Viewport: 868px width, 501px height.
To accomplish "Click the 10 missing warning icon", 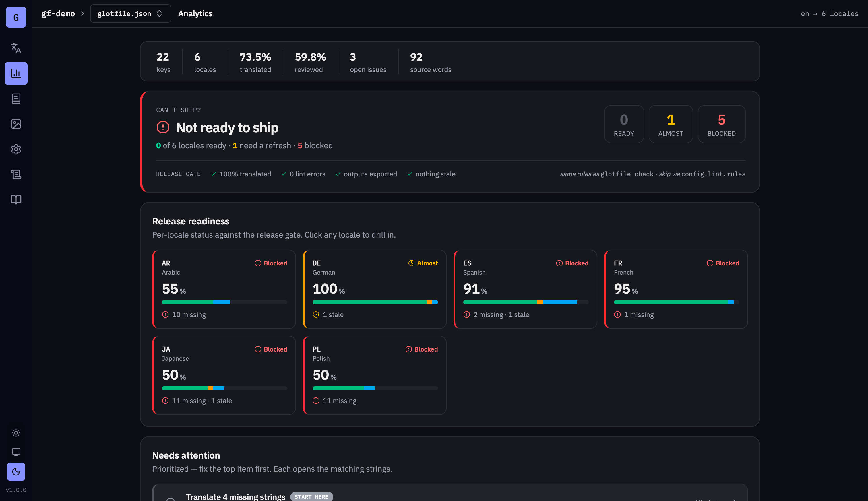I will click(x=165, y=314).
